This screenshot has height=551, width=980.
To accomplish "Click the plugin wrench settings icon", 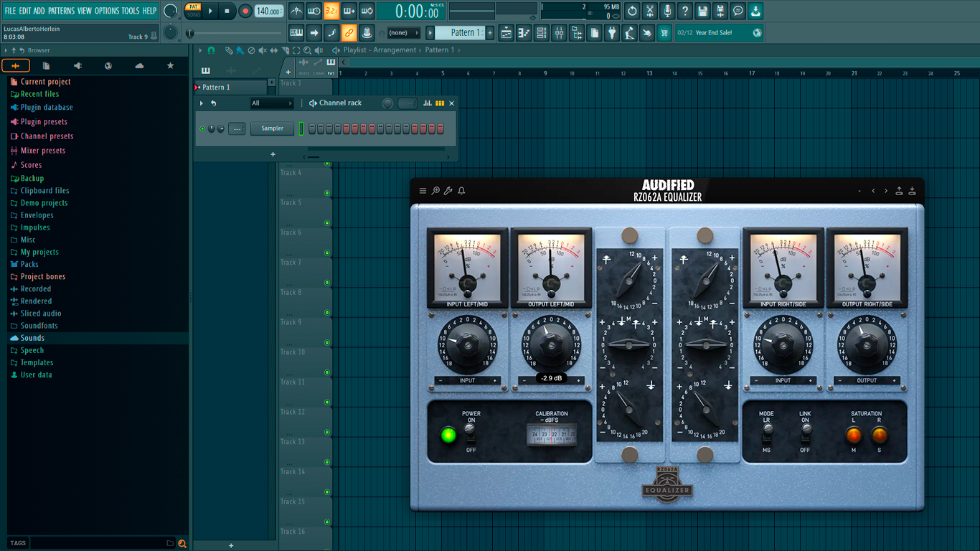I will tap(448, 191).
